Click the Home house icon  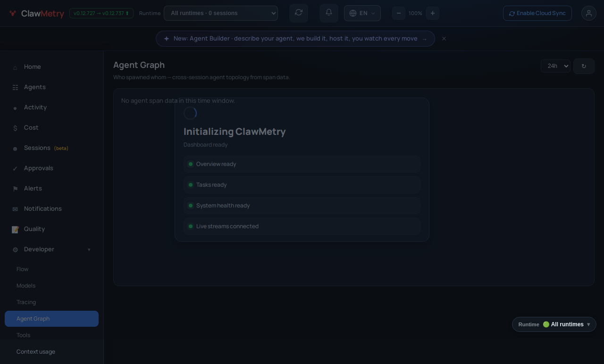coord(15,67)
